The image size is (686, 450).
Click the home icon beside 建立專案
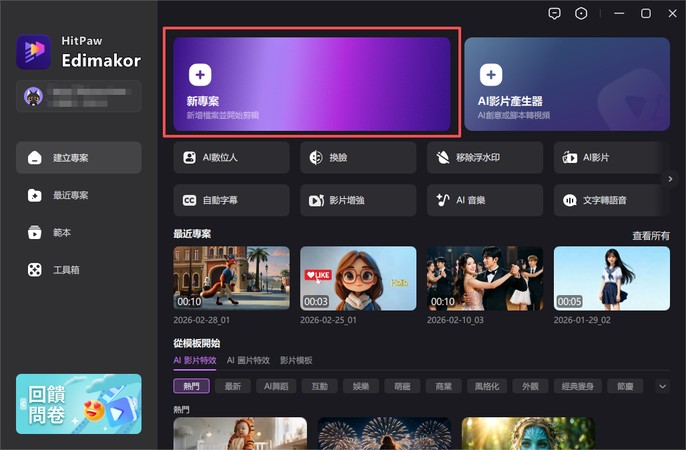(35, 158)
